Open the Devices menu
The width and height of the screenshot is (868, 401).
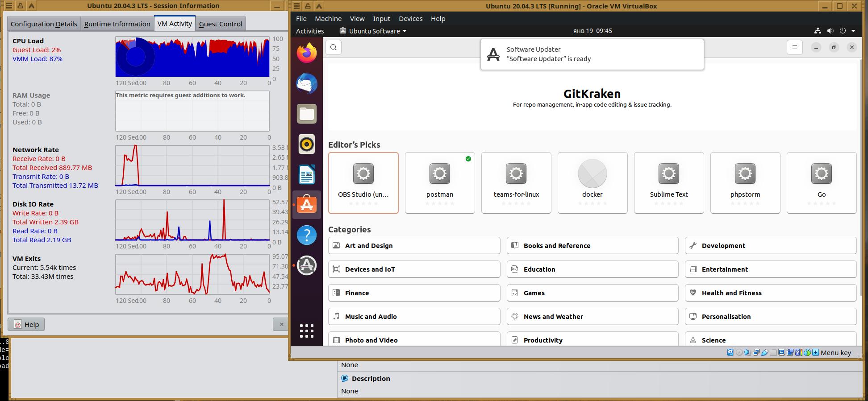coord(411,18)
